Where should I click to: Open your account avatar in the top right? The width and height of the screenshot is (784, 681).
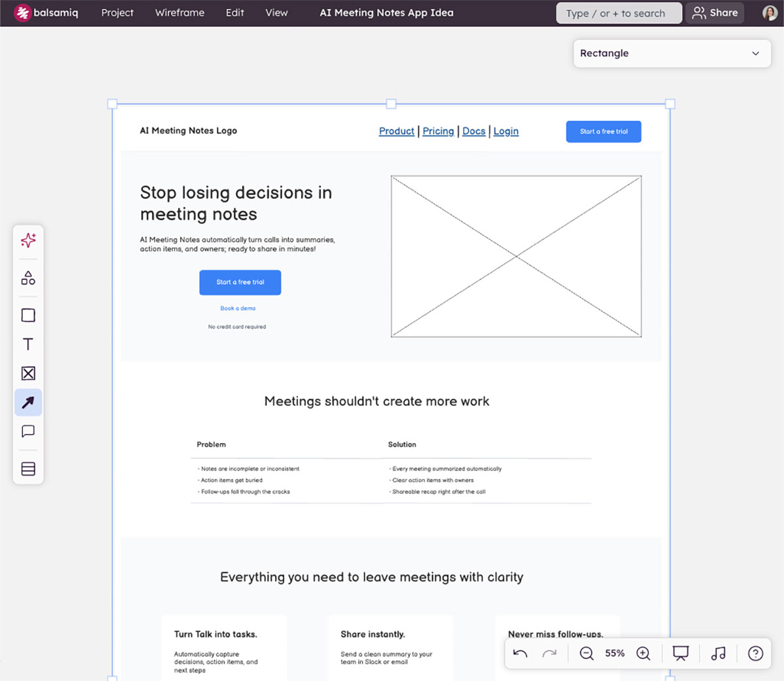[769, 12]
